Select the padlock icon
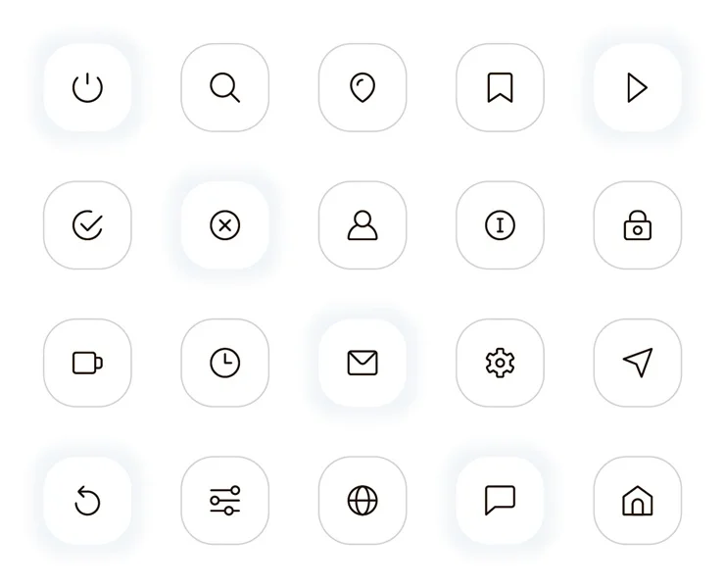Image resolution: width=725 pixels, height=588 pixels. point(638,225)
